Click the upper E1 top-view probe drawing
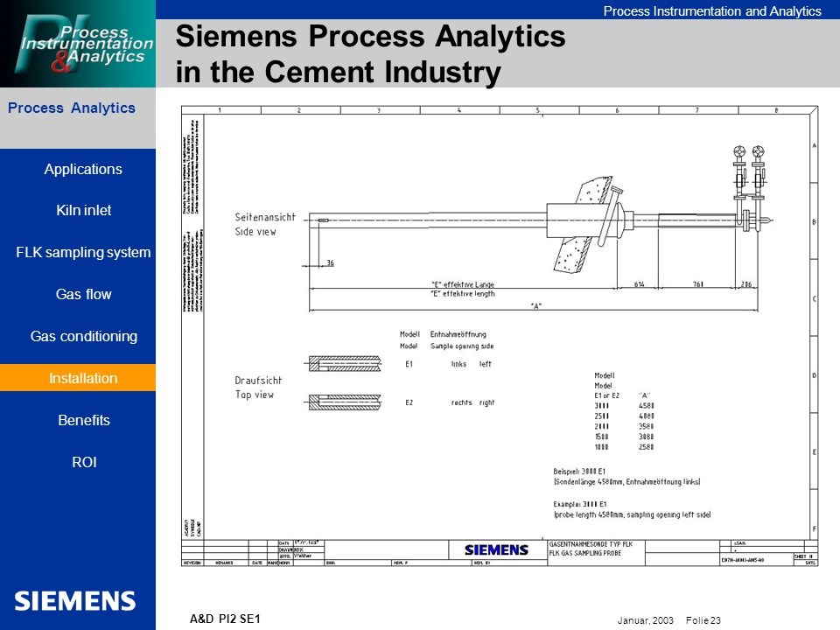The image size is (840, 630). point(345,364)
